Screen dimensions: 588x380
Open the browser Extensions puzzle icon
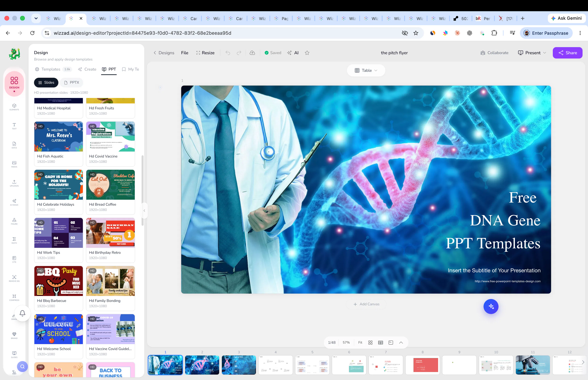point(494,33)
